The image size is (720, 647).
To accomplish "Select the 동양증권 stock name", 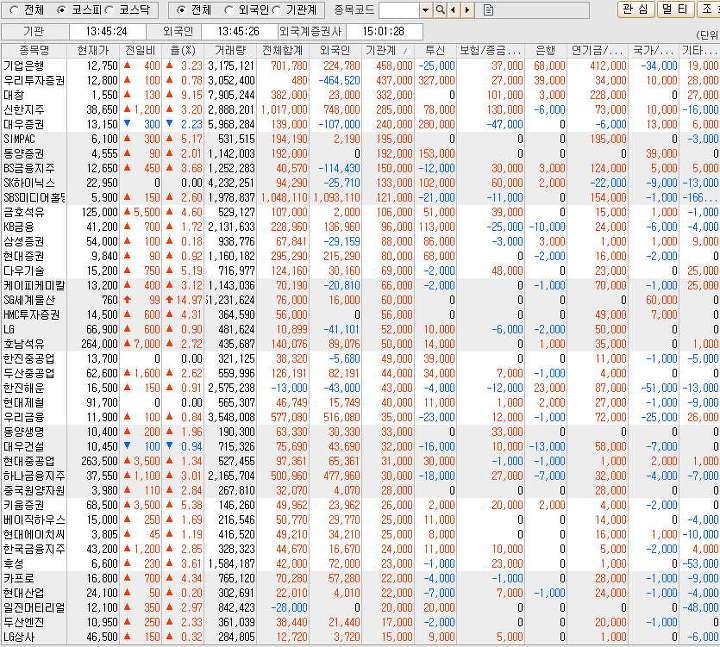I will coord(23,154).
